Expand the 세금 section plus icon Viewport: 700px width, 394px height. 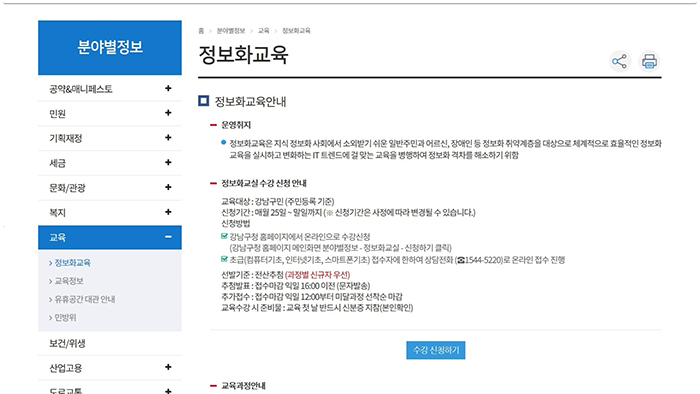pos(168,162)
